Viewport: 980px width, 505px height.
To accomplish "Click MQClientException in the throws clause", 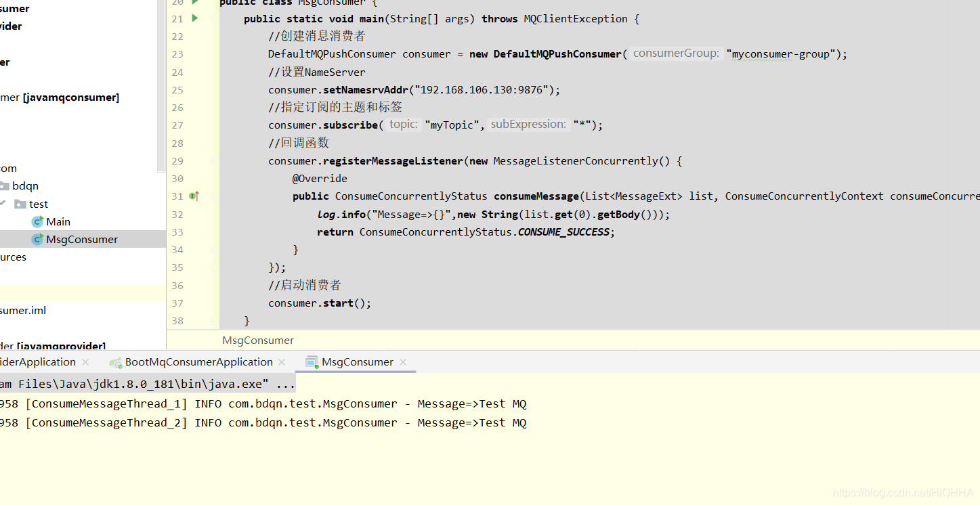I will [576, 19].
